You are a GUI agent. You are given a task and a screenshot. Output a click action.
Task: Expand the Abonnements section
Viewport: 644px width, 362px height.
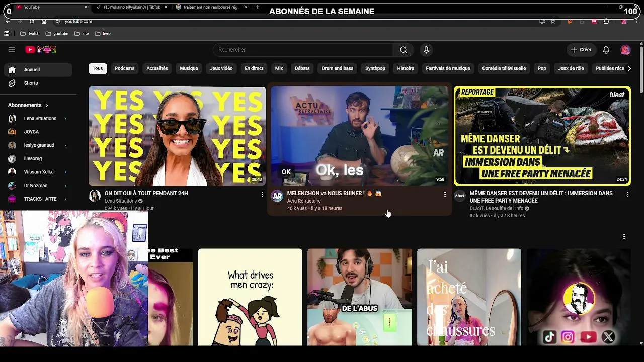pyautogui.click(x=28, y=105)
